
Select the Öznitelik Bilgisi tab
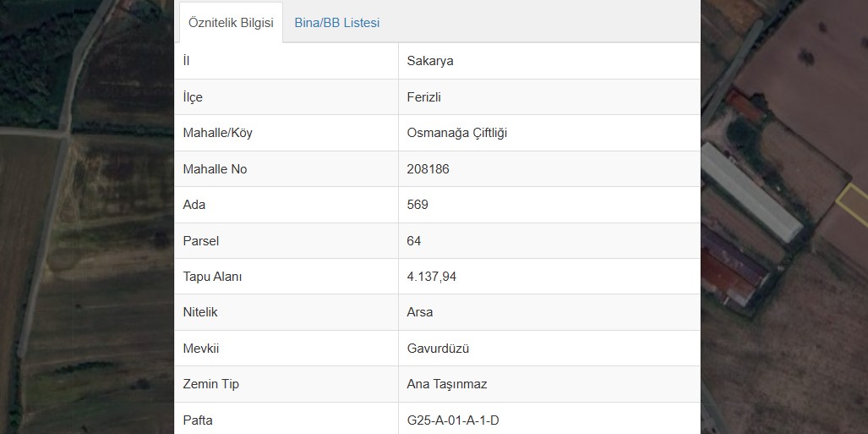click(231, 23)
